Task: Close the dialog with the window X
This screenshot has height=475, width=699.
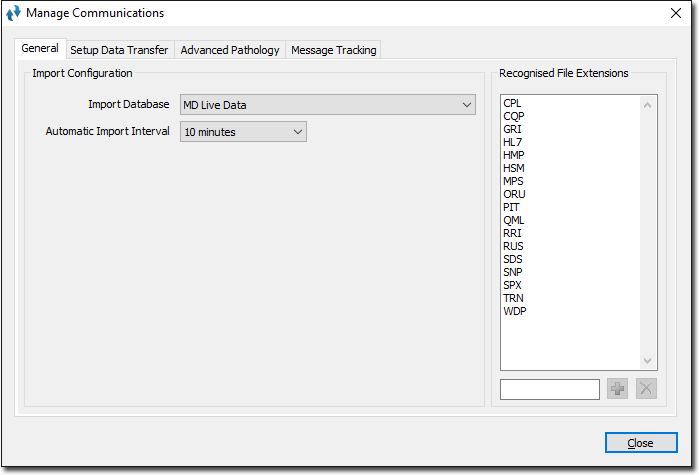Action: point(675,13)
